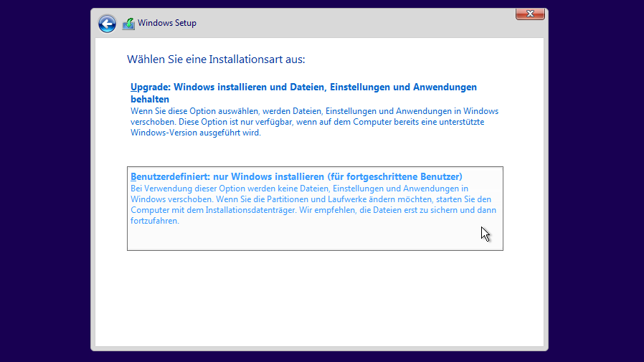Viewport: 644px width, 362px height.
Task: Click the word 'behalten' in Upgrade title
Action: tap(150, 100)
